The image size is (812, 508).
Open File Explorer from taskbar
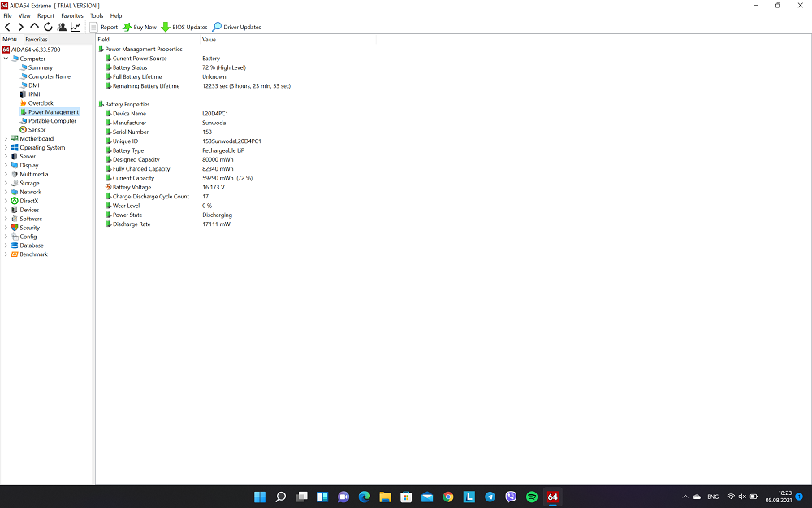pyautogui.click(x=385, y=497)
